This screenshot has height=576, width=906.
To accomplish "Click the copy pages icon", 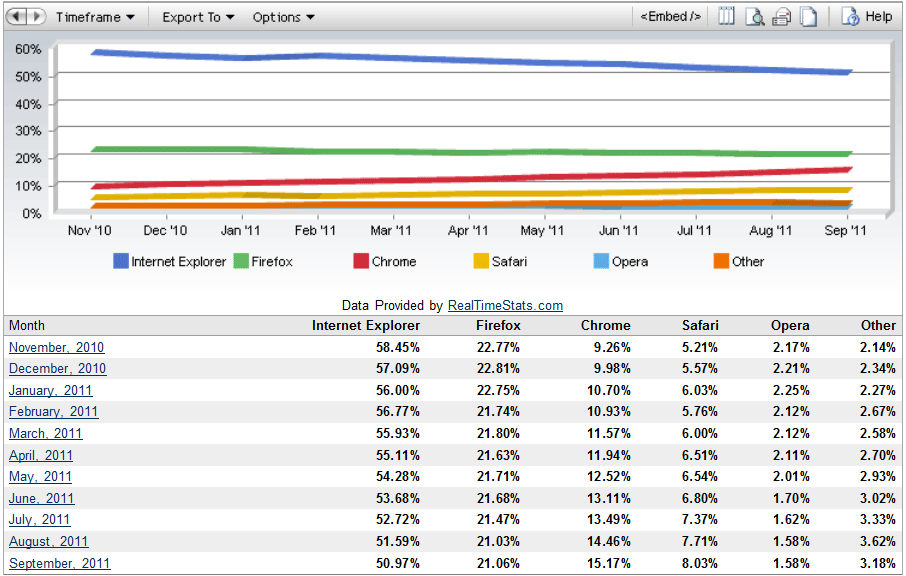I will coord(808,17).
